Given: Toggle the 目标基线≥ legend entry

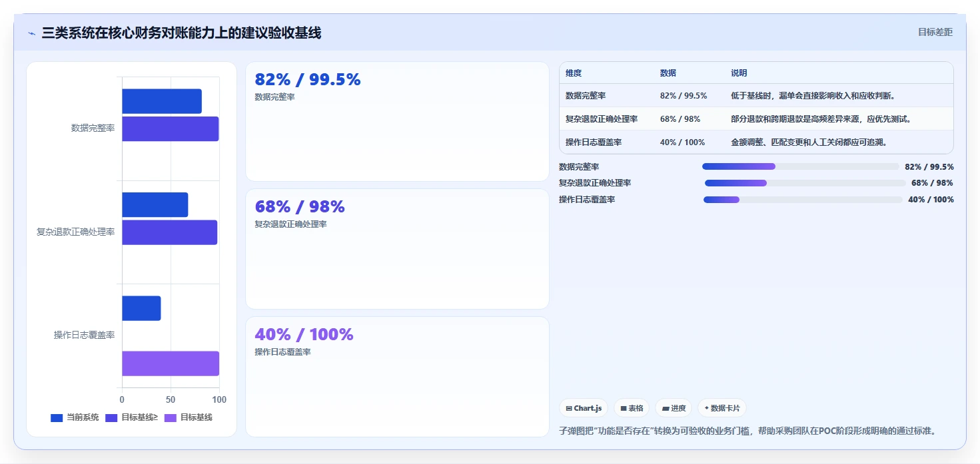Looking at the screenshot, I should [131, 417].
